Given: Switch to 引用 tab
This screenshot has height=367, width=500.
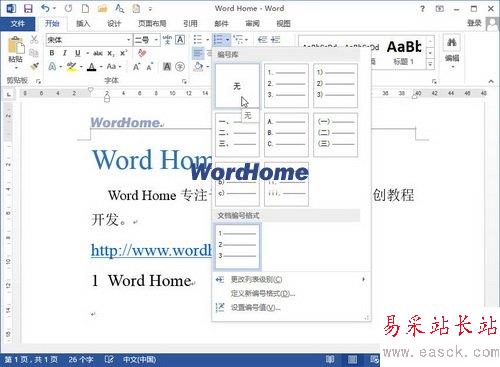Looking at the screenshot, I should tap(190, 23).
